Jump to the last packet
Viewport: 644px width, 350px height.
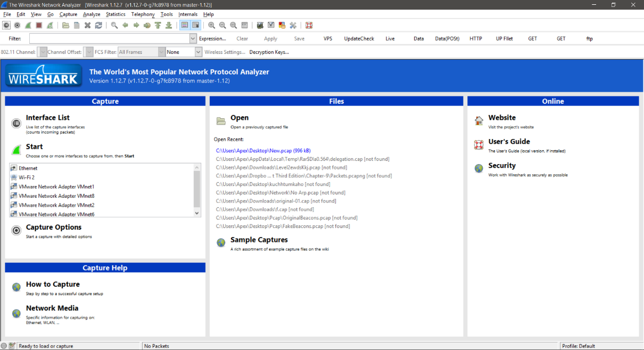[x=169, y=25]
